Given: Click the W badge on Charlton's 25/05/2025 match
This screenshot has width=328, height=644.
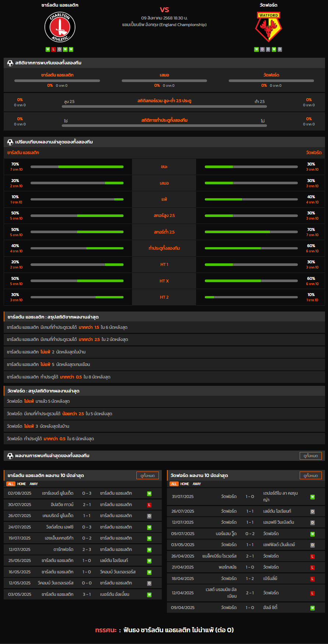Looking at the screenshot, I should tap(149, 561).
